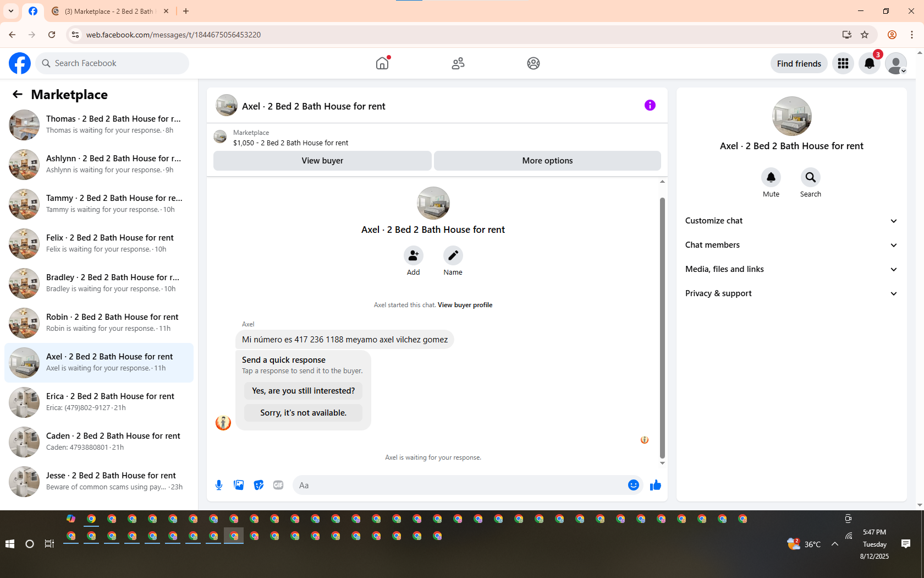Open Erica's conversation
This screenshot has width=924, height=578.
tap(99, 402)
